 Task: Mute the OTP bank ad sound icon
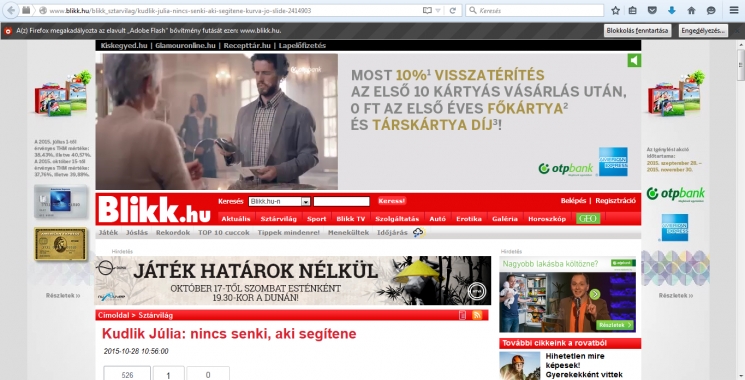[x=634, y=60]
